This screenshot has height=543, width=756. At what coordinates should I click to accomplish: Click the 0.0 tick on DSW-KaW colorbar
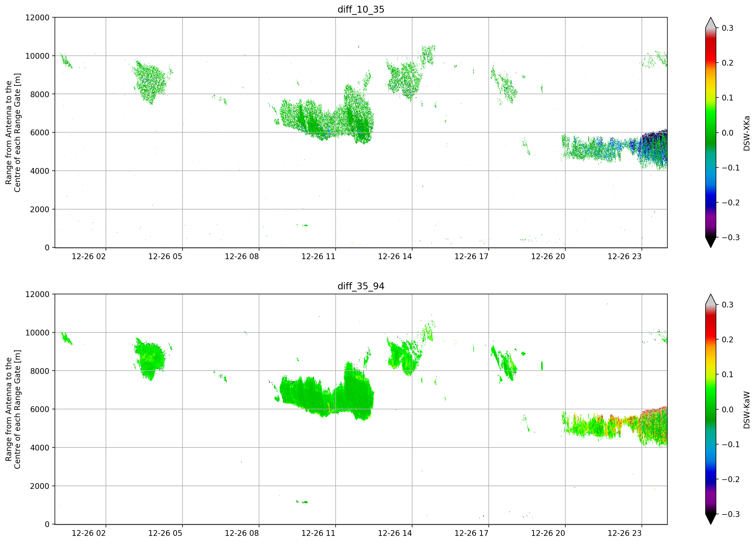pyautogui.click(x=727, y=410)
